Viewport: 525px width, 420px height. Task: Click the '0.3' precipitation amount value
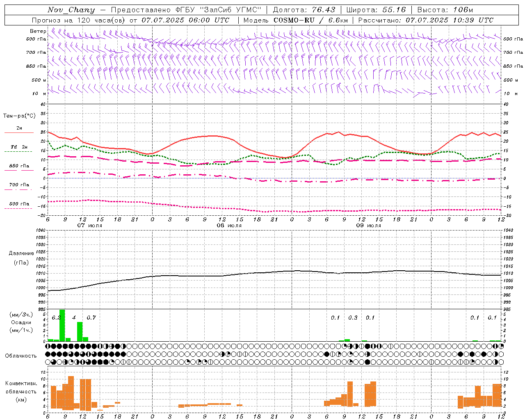[353, 317]
